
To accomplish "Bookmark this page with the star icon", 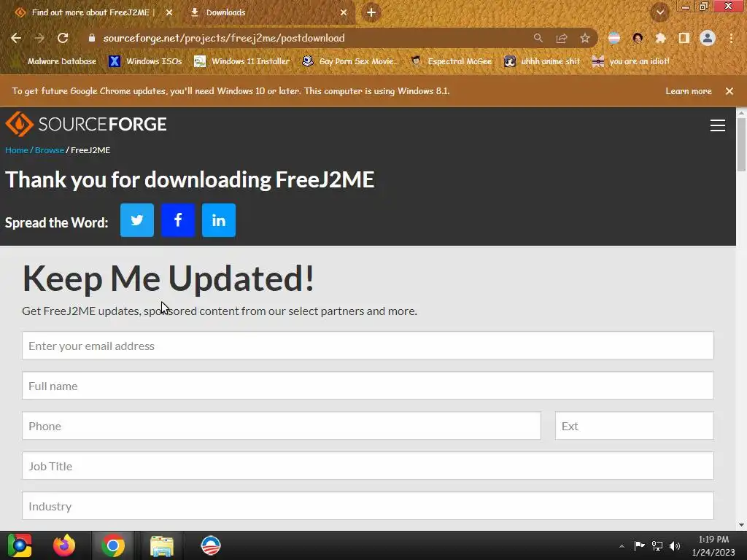I will pos(585,38).
